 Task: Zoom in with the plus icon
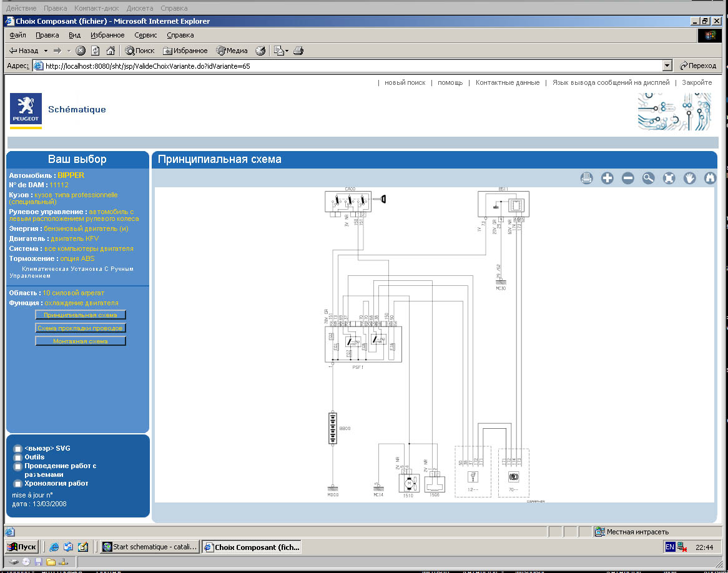pos(607,179)
